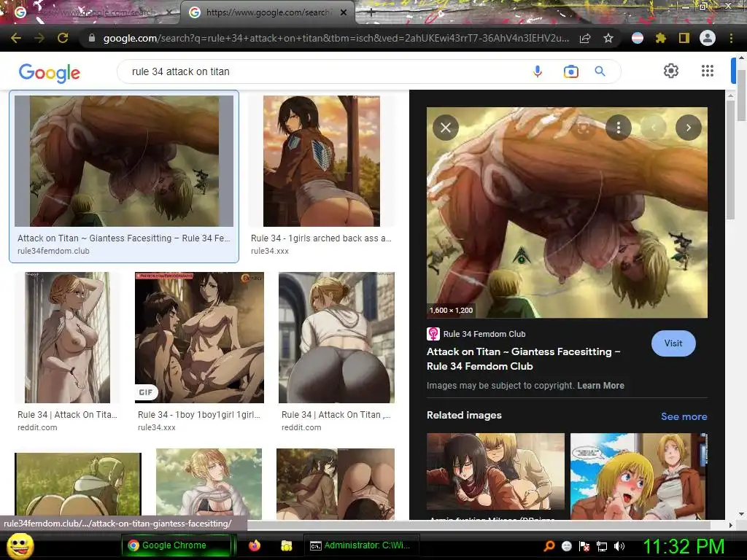Click the 11:32 PM taskbar clock

(x=684, y=546)
